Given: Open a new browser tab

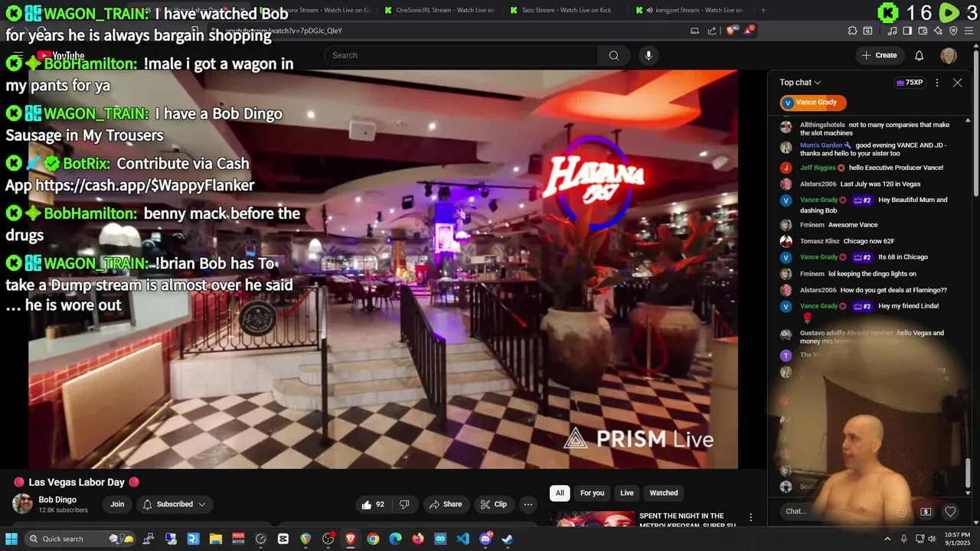Looking at the screenshot, I should pyautogui.click(x=763, y=10).
